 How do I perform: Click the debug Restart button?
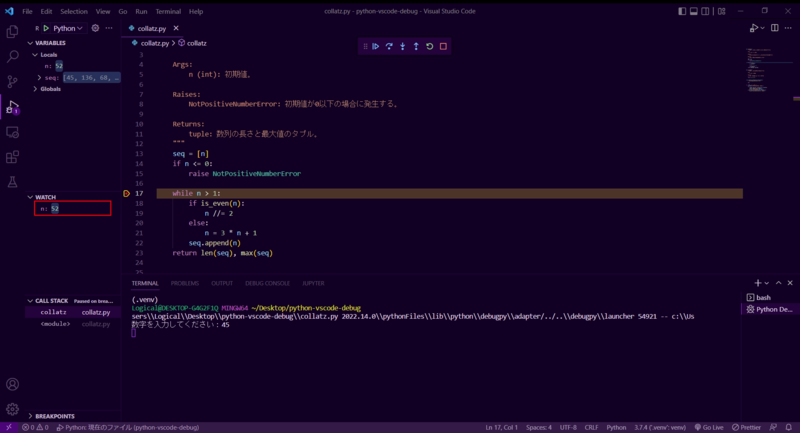click(430, 46)
